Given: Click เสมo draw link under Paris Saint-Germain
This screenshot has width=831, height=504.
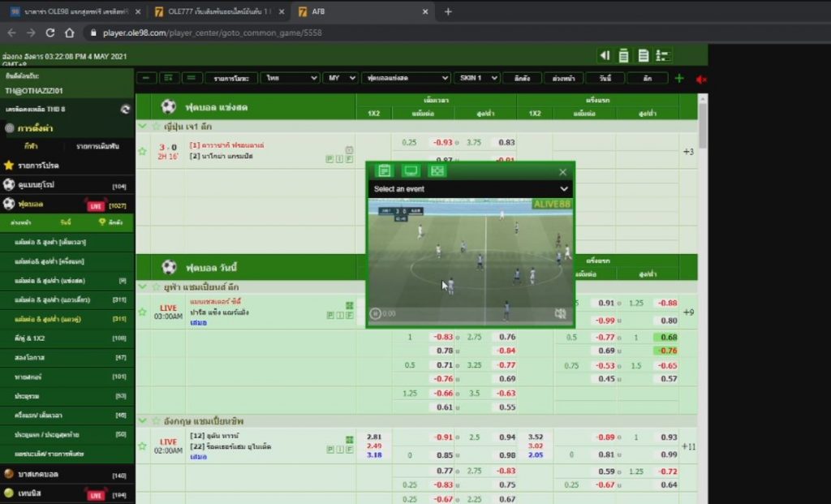Looking at the screenshot, I should 198,323.
